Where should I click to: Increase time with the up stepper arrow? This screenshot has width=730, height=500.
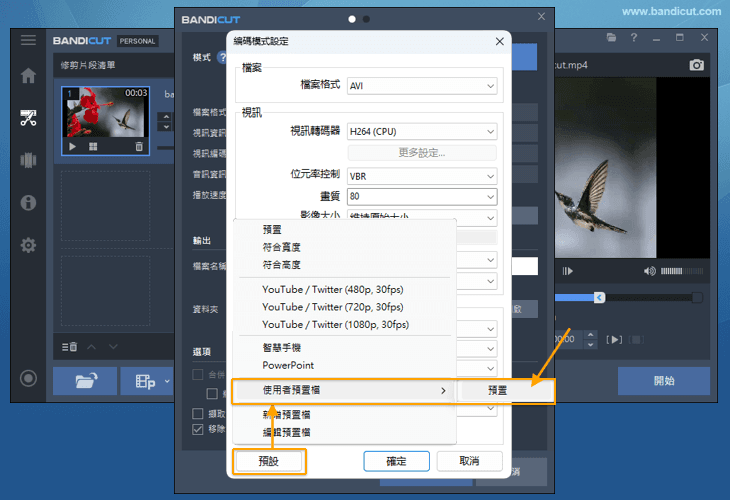pyautogui.click(x=590, y=335)
